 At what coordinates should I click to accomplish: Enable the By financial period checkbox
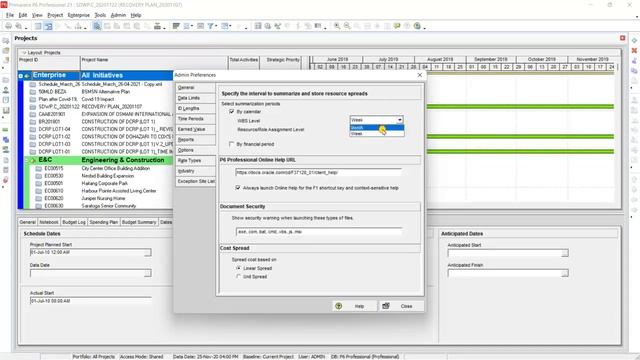point(231,144)
